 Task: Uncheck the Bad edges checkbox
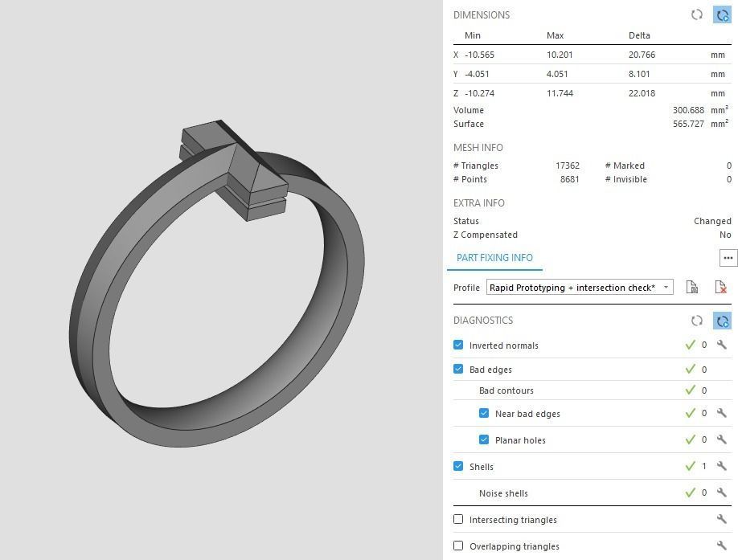click(458, 369)
